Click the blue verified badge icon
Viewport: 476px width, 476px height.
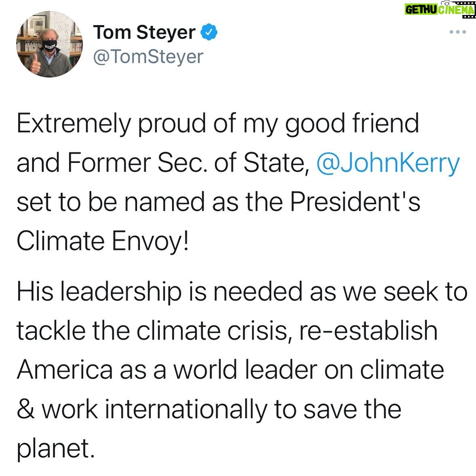pos(209,32)
